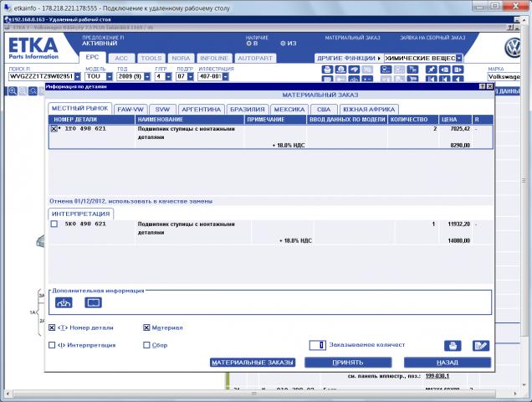Click the 199.030.1 illustration reference link
Viewport: 532px width, 402px height.
click(x=437, y=376)
